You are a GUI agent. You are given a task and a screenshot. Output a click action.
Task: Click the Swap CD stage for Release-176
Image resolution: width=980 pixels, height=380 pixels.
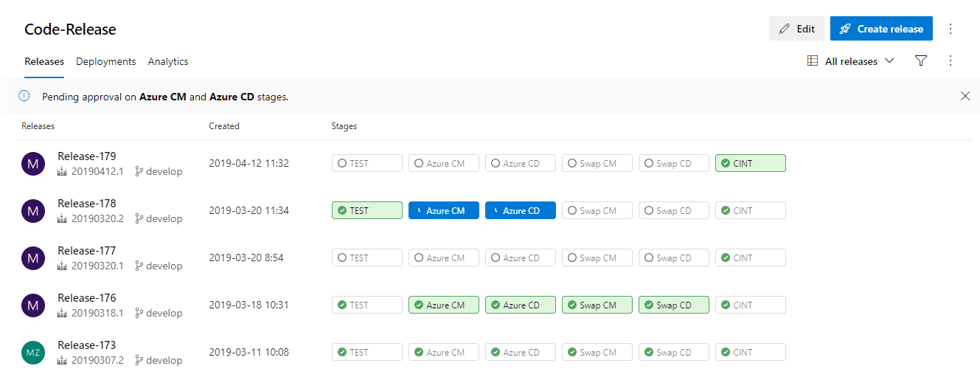point(674,305)
